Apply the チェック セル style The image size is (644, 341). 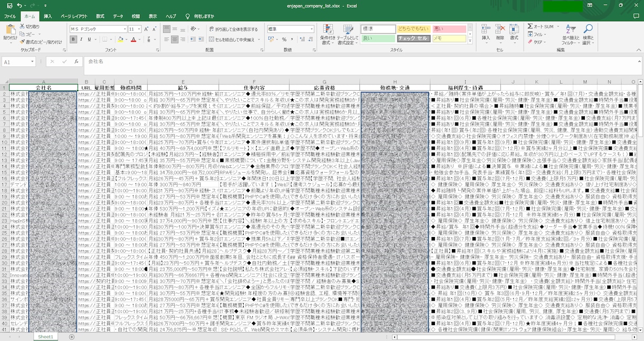click(413, 39)
